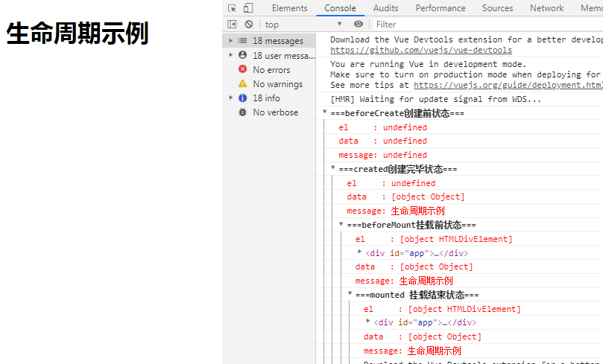Image resolution: width=603 pixels, height=364 pixels.
Task: Click 'data : [object Object]' under mounted
Action: coord(423,336)
